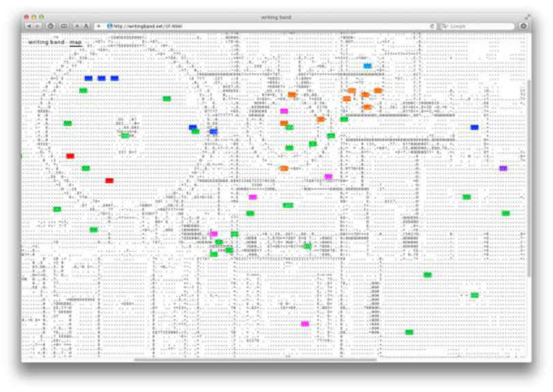Click the horizontal scrollbar at bottom

256,359
